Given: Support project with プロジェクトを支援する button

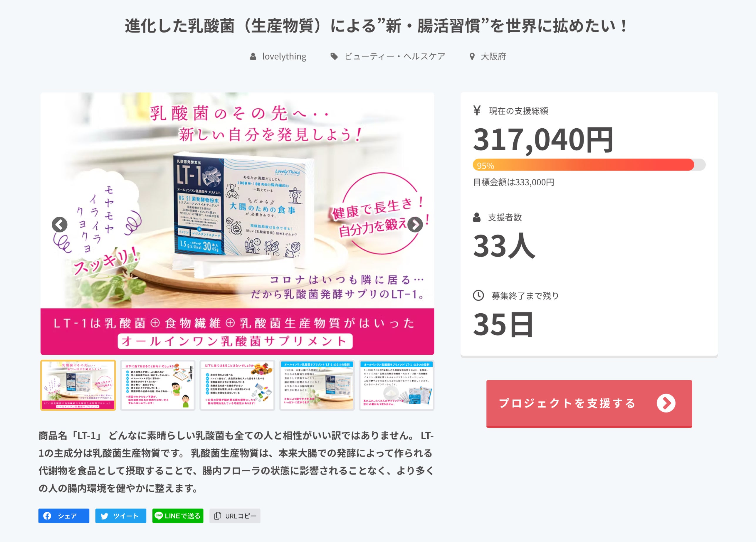Looking at the screenshot, I should [x=589, y=403].
